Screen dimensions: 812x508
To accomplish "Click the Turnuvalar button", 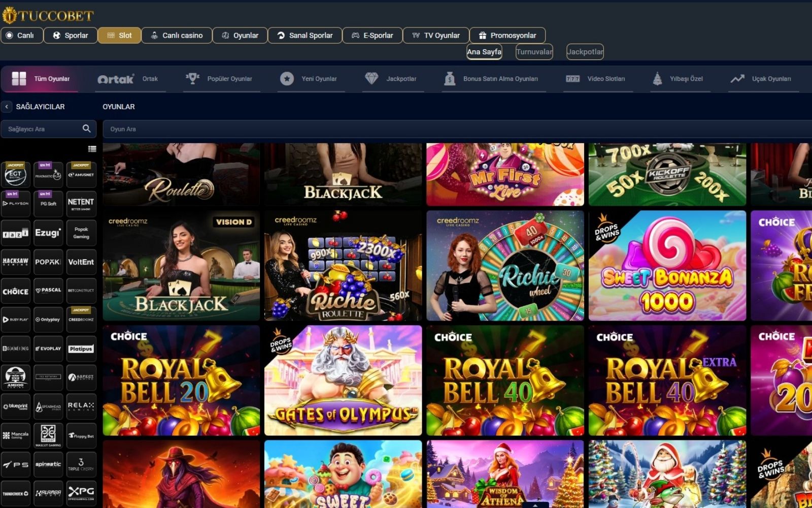I will pyautogui.click(x=533, y=51).
